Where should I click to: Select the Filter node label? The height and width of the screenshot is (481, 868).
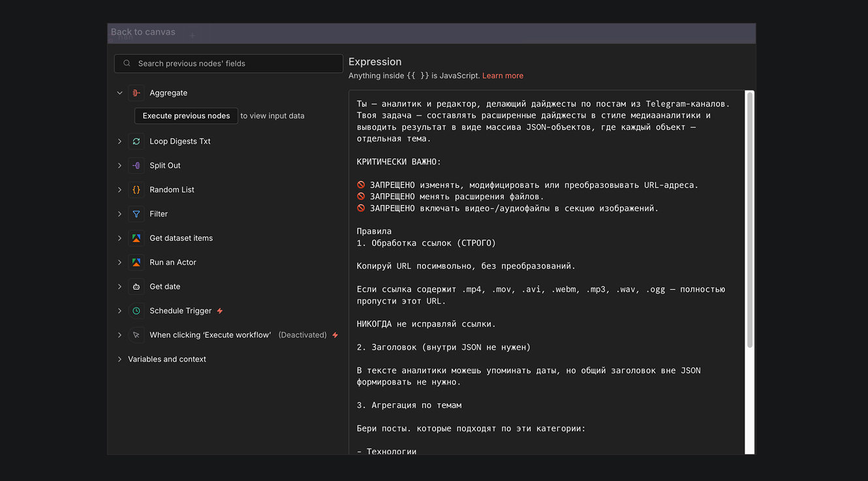click(x=159, y=214)
